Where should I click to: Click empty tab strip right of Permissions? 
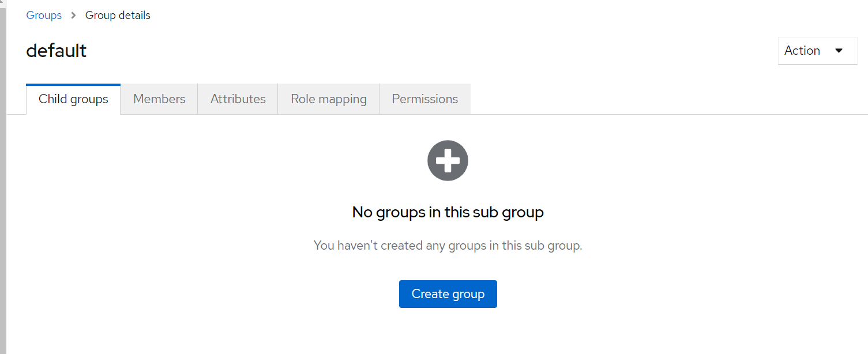tap(634, 99)
